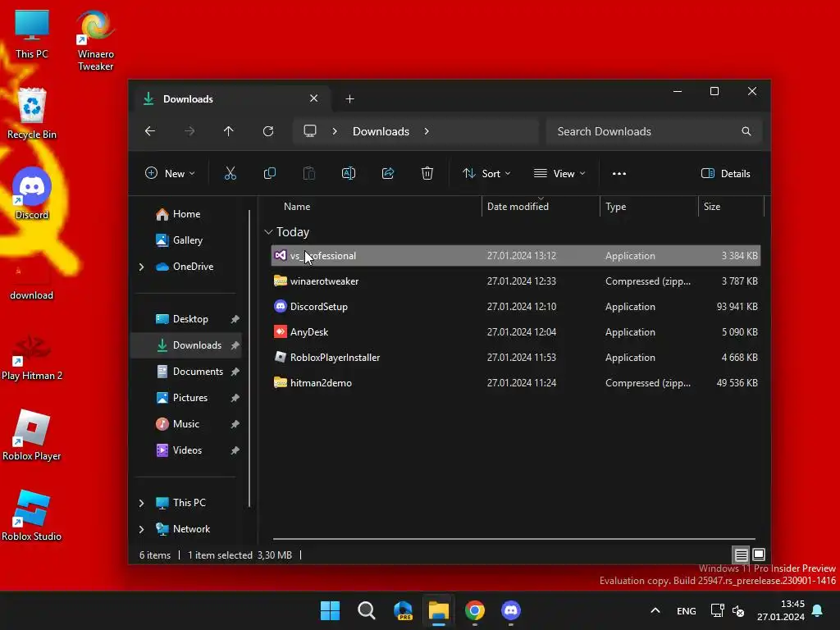The width and height of the screenshot is (840, 630).
Task: Refresh the Downloads folder
Action: tap(268, 131)
